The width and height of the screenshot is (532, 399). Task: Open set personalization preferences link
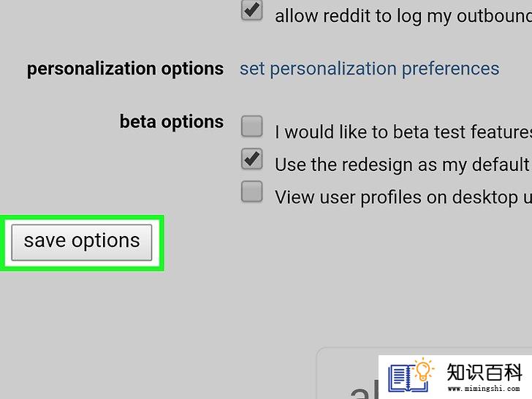pos(370,69)
